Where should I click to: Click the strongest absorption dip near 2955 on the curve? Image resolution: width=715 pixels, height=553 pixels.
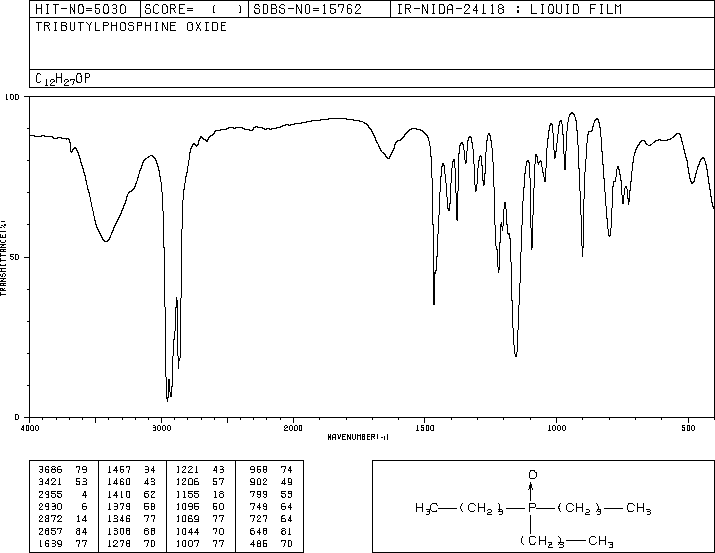(x=167, y=400)
